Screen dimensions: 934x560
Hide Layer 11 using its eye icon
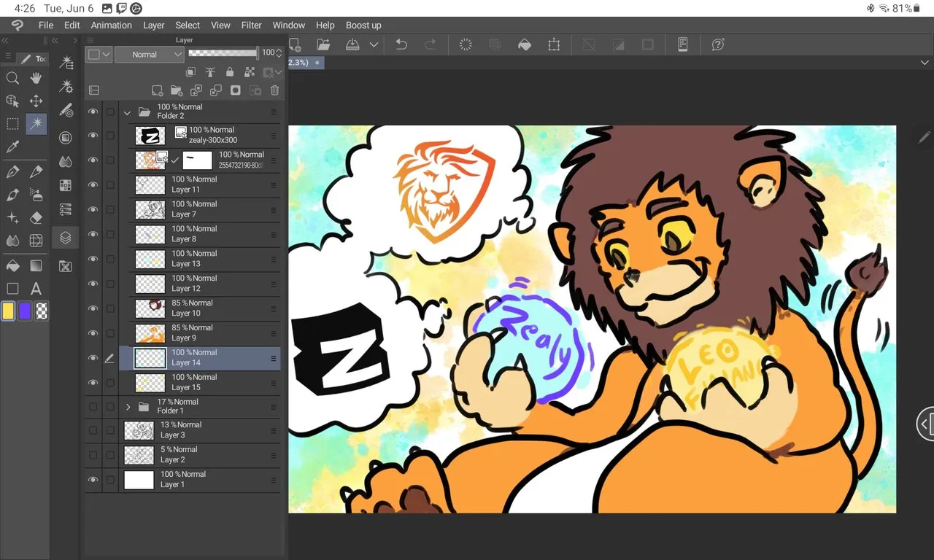click(93, 185)
